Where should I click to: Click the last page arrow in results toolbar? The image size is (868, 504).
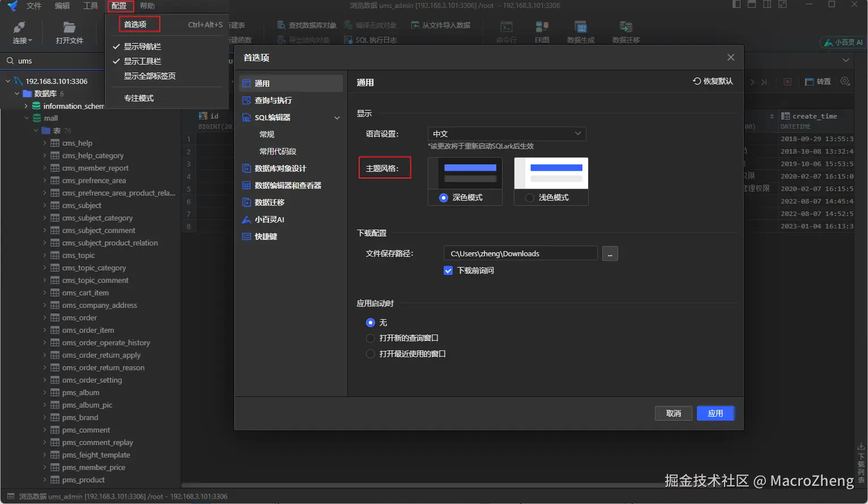click(764, 82)
